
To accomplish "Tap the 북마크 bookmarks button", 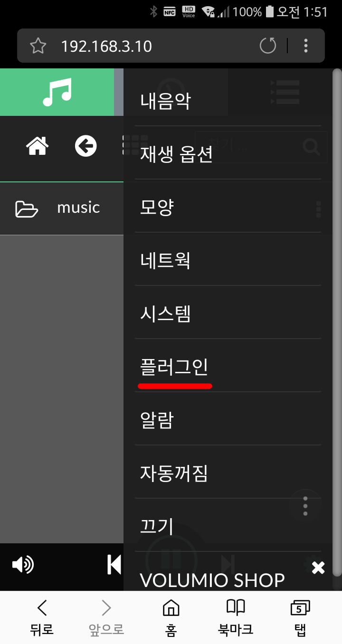I will (x=236, y=617).
